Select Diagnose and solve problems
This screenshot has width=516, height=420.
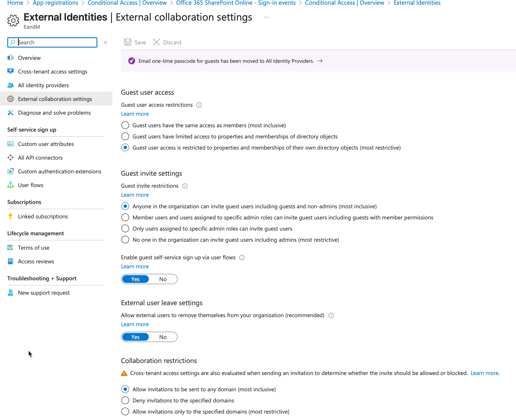tap(54, 112)
